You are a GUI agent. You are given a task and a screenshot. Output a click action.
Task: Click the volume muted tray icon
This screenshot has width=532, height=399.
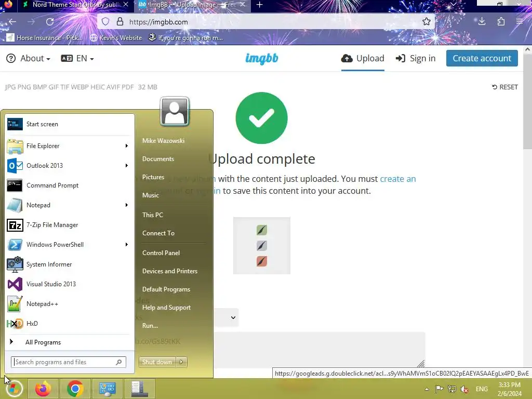tap(464, 389)
